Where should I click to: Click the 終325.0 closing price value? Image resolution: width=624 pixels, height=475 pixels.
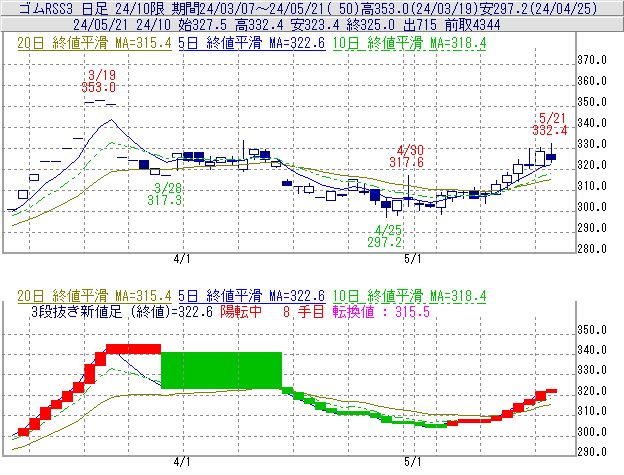pos(370,25)
